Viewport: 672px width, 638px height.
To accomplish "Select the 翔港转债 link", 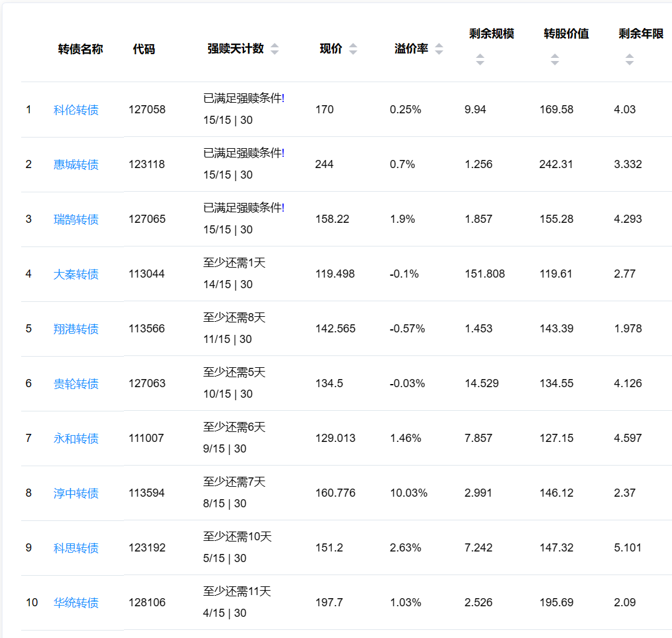I will (76, 329).
